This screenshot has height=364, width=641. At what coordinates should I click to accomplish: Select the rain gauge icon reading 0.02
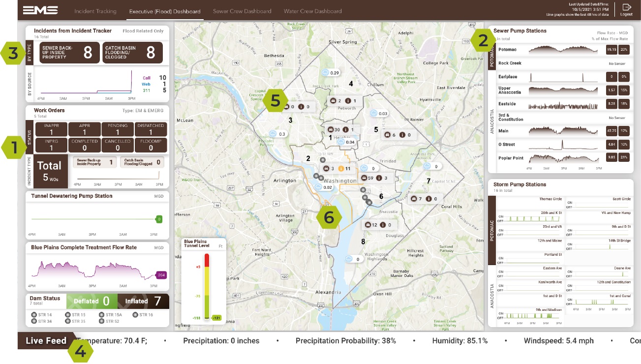point(318,187)
